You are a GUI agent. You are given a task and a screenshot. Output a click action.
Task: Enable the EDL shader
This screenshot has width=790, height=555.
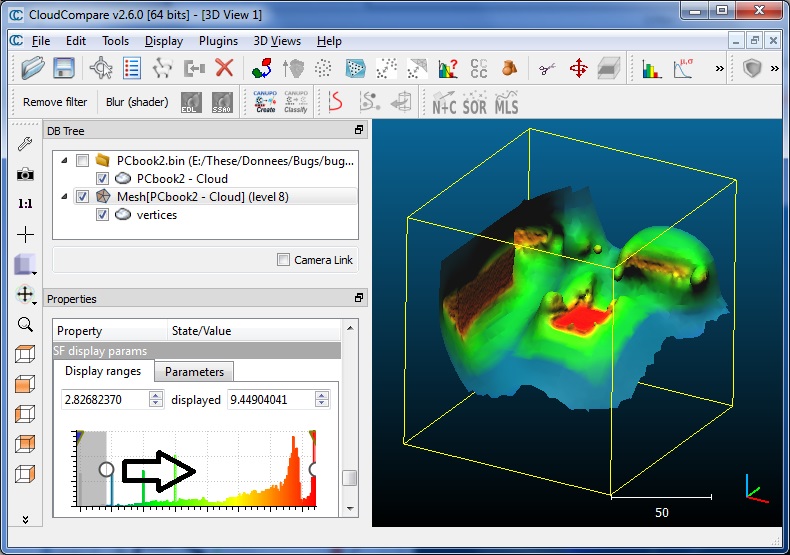(191, 102)
